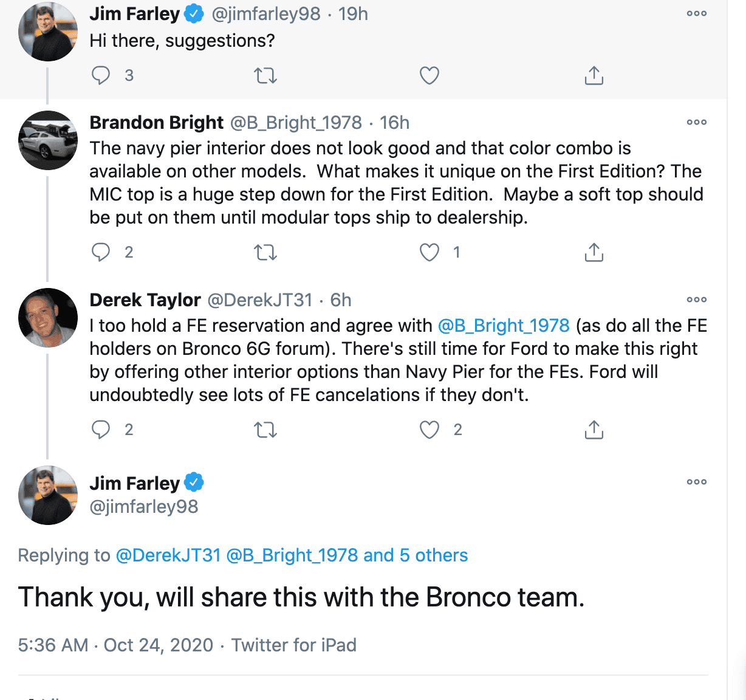This screenshot has height=700, width=746.
Task: Open @B_Bright_1978 mention in Derek's tweet
Action: tap(504, 326)
